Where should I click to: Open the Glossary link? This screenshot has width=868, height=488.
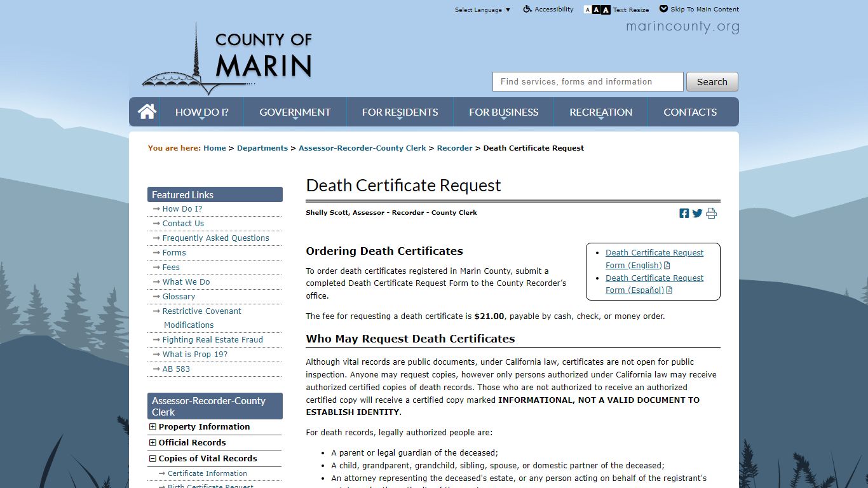tap(179, 297)
